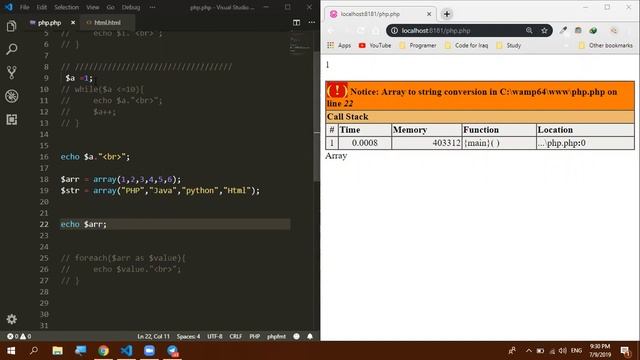Open the Programer bookmarks folder

(418, 45)
